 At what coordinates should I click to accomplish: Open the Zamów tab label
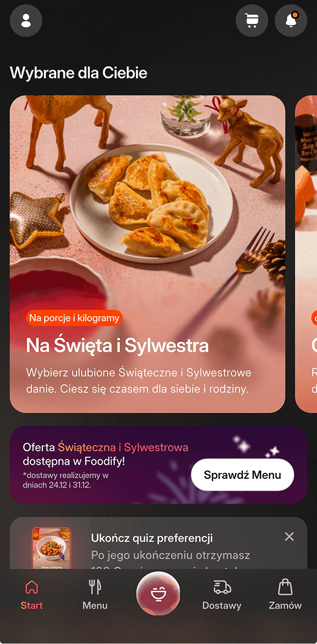tap(286, 606)
